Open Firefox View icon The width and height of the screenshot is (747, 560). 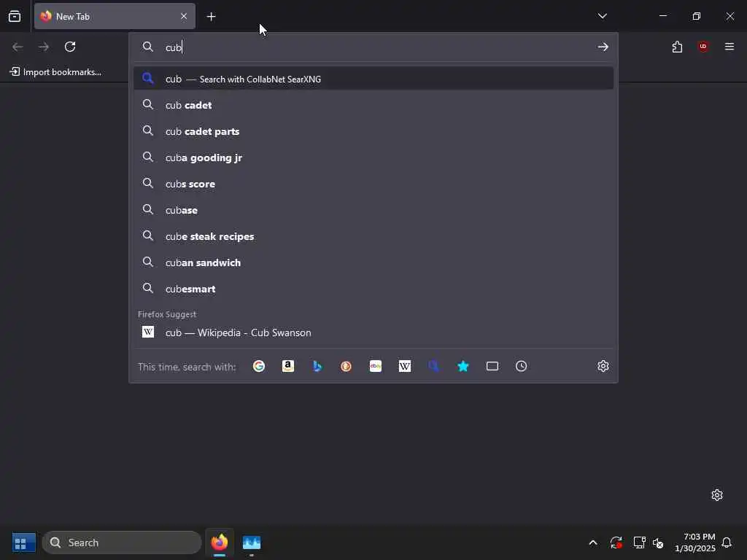(x=15, y=16)
